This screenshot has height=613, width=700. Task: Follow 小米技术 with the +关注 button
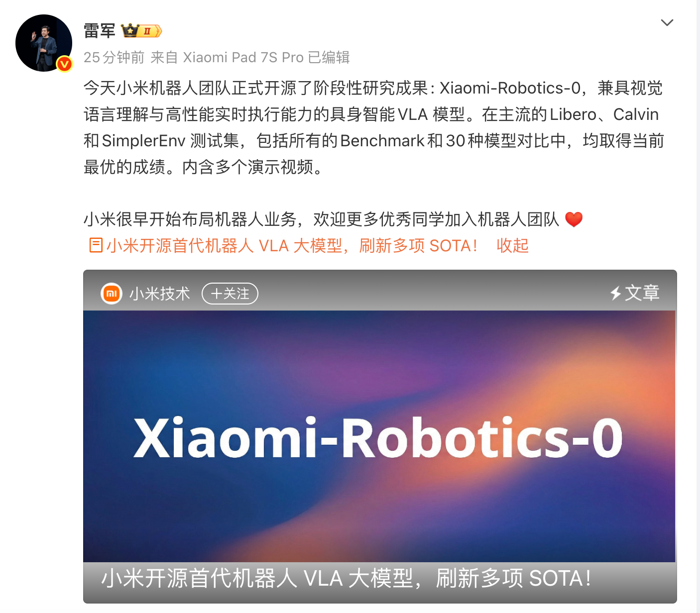coord(230,294)
